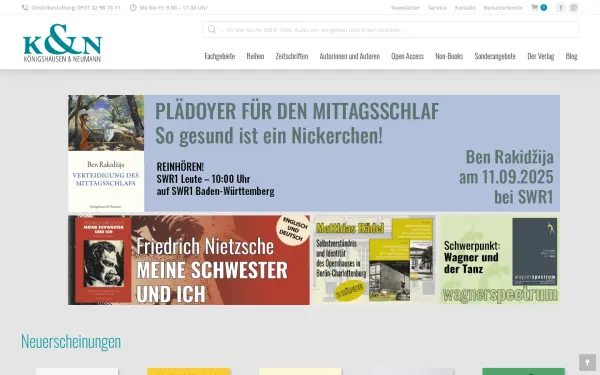Click the Verteidigung des Mittagsschlafs book cover
Screen dimensions: 600x375
[106, 153]
